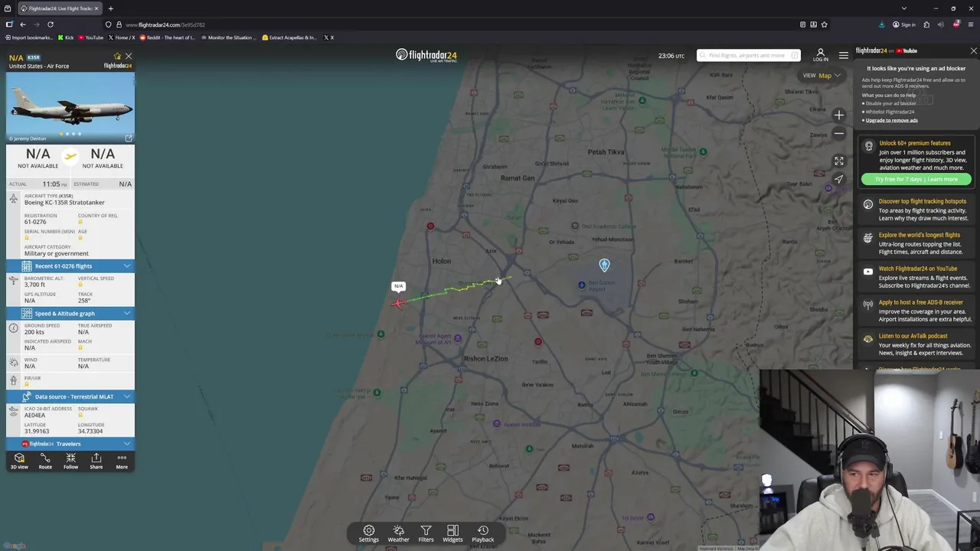
Task: Open the VIEW Map dropdown
Action: [x=822, y=76]
